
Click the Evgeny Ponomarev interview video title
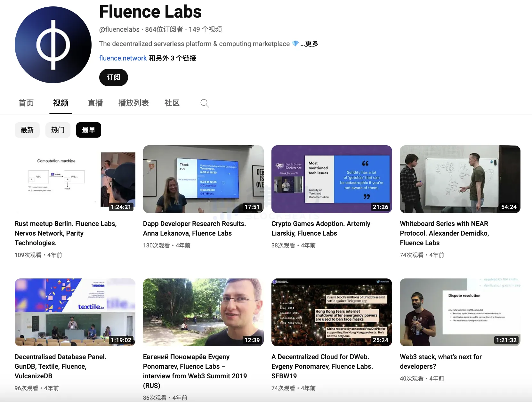pyautogui.click(x=195, y=371)
